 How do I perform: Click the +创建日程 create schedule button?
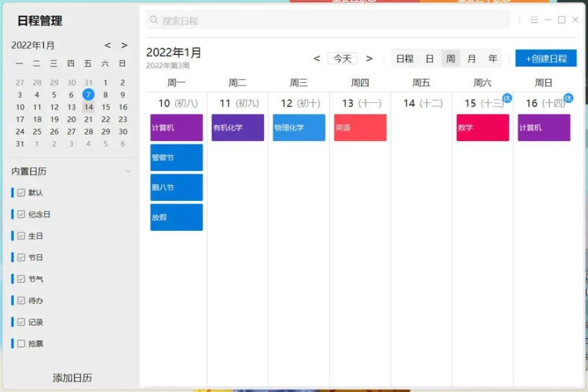(x=545, y=58)
